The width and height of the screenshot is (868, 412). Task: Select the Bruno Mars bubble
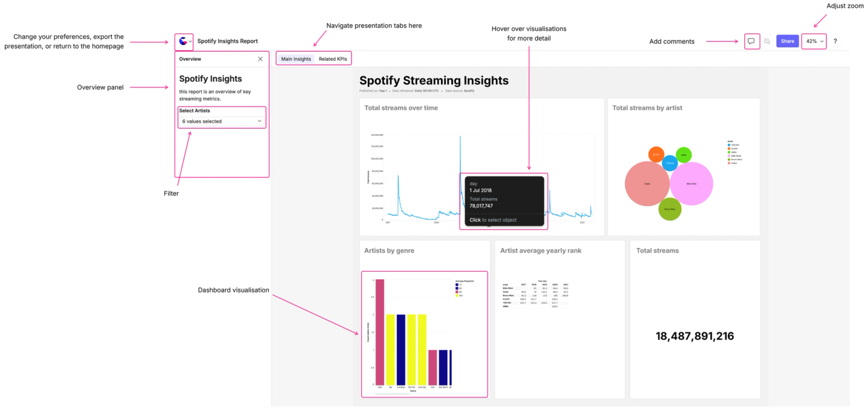click(670, 209)
